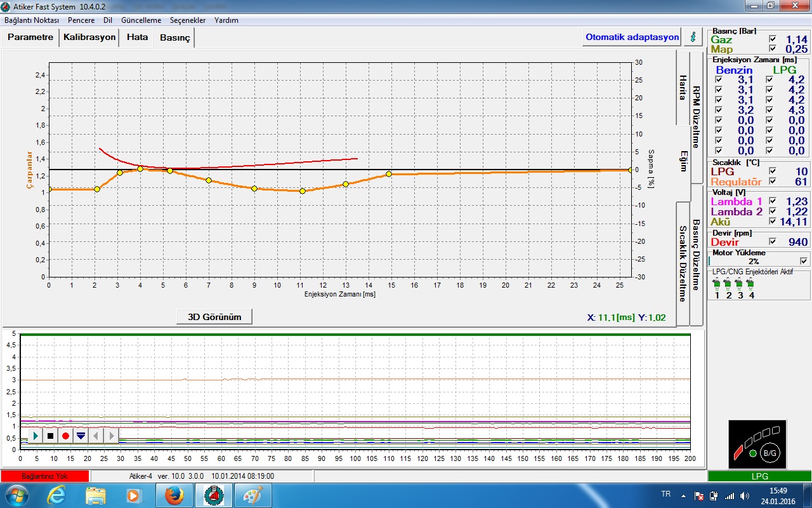The image size is (812, 508).
Task: Toggle LPG injector 1 icon
Action: click(717, 284)
